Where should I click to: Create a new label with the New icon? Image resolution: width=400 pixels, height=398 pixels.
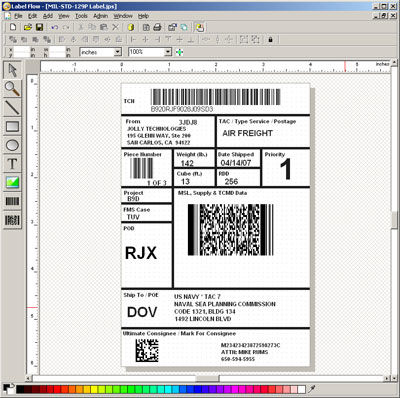click(13, 27)
